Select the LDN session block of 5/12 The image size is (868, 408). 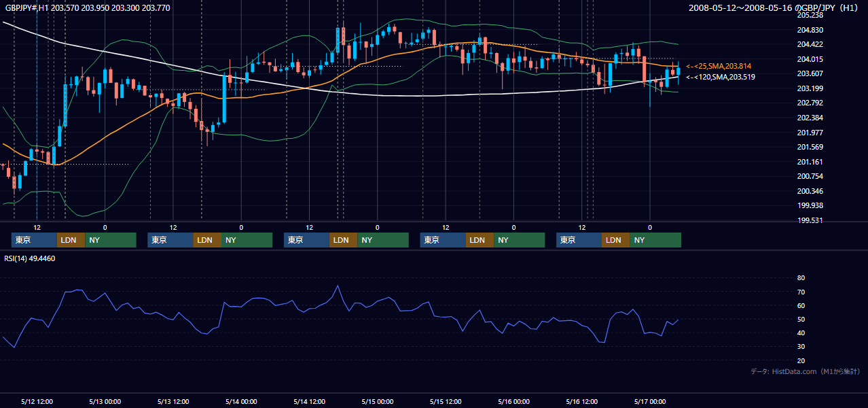pyautogui.click(x=71, y=240)
